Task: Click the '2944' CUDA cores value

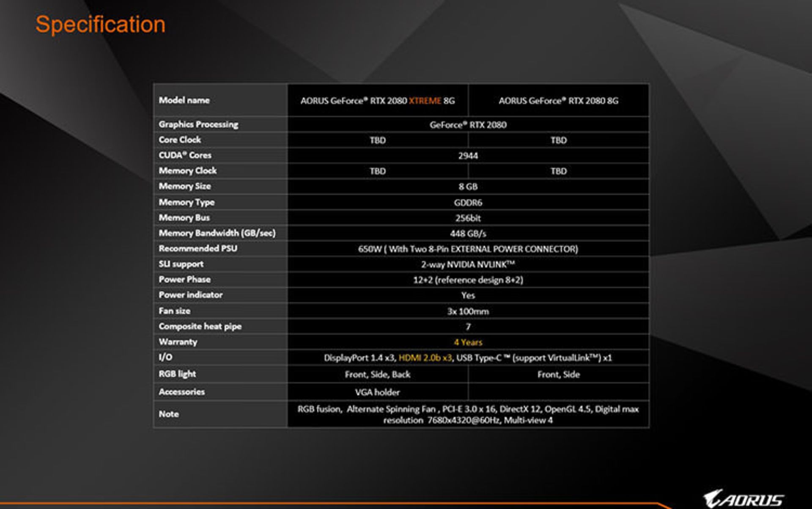Action: coord(468,156)
